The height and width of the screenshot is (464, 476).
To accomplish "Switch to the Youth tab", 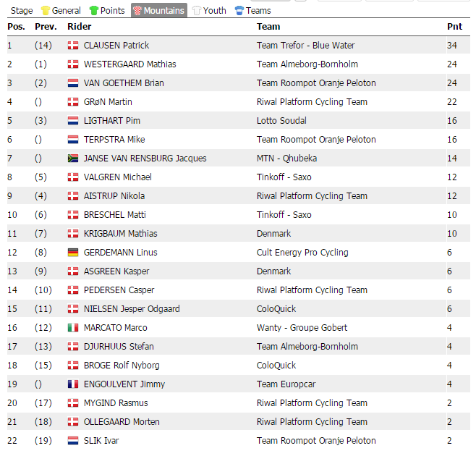I will [215, 11].
